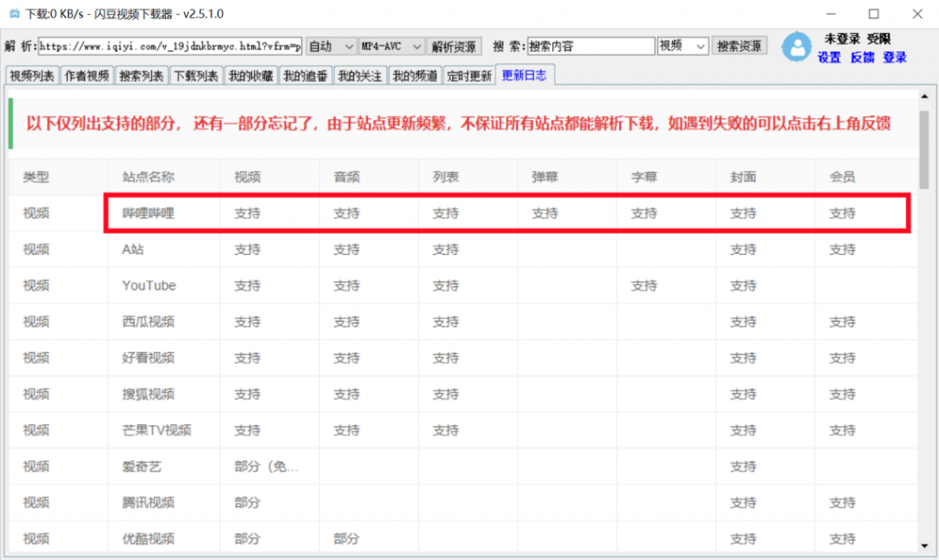Switch to 我的收藏 tab
This screenshot has width=939, height=560.
(x=251, y=76)
